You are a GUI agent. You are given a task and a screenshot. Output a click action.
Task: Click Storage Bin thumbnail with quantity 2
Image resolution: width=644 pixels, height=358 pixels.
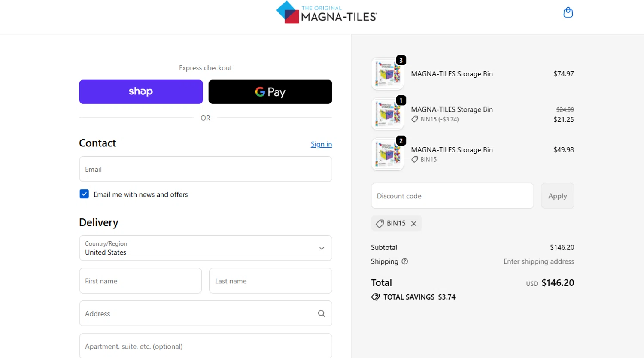point(387,154)
